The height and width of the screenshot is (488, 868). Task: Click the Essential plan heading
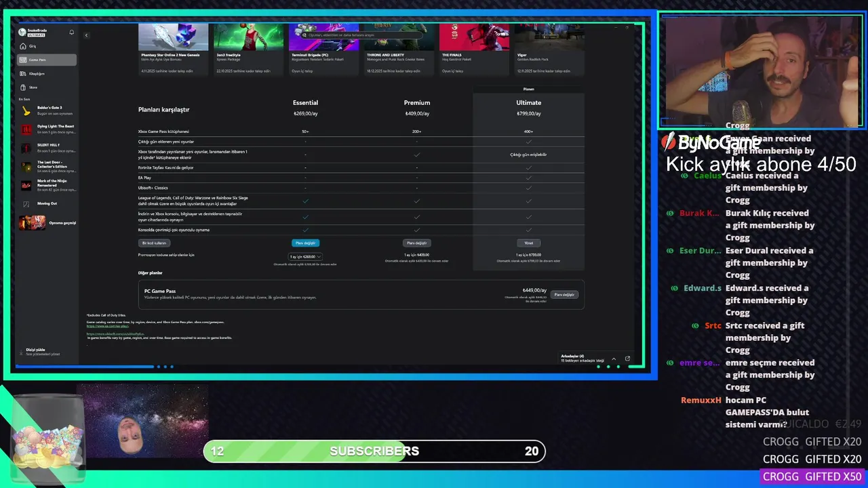click(x=305, y=102)
